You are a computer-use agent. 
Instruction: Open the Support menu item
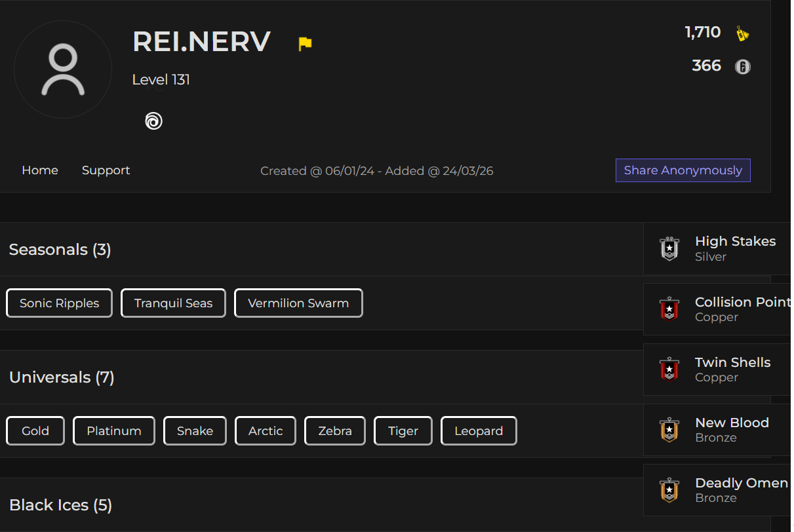(x=106, y=170)
